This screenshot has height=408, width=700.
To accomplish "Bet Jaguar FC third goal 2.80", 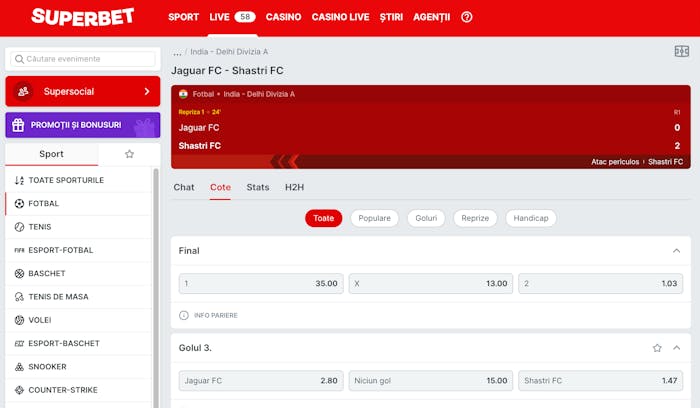I will point(261,381).
